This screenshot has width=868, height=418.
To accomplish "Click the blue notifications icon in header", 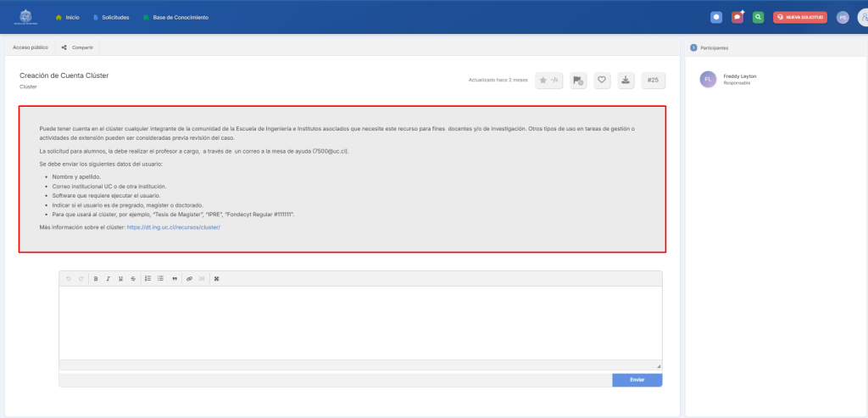I will click(716, 17).
